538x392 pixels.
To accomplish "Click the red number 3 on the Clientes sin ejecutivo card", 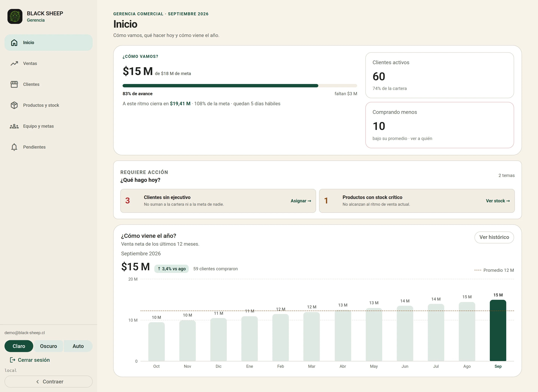I will click(x=128, y=201).
